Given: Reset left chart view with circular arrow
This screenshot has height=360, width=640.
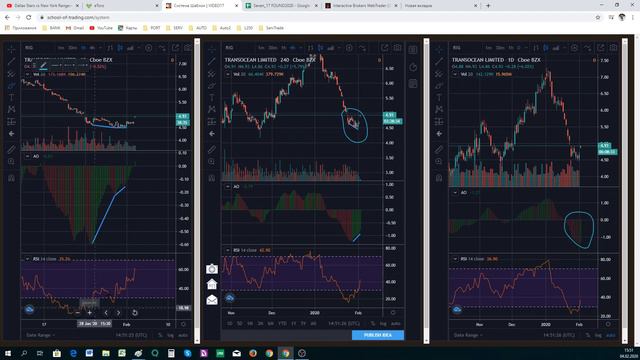Looking at the screenshot, I should tap(135, 313).
